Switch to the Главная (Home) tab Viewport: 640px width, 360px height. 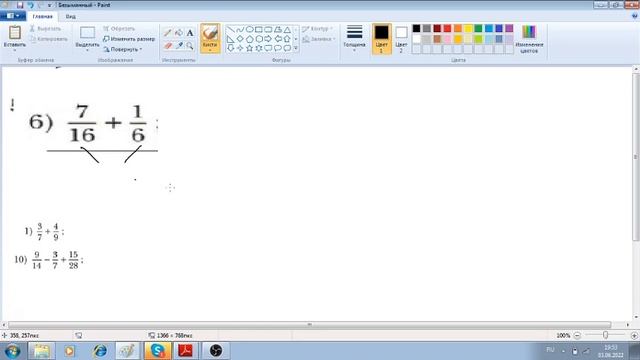click(42, 16)
